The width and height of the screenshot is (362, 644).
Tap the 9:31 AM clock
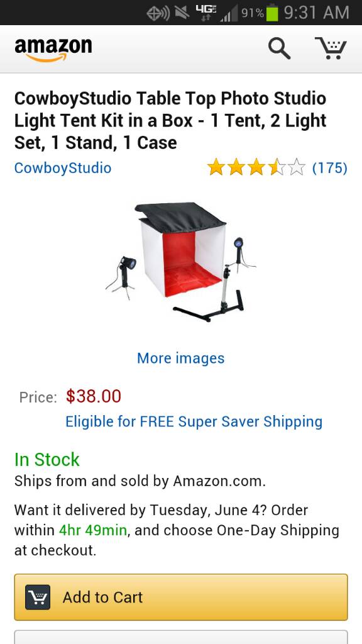click(x=317, y=13)
